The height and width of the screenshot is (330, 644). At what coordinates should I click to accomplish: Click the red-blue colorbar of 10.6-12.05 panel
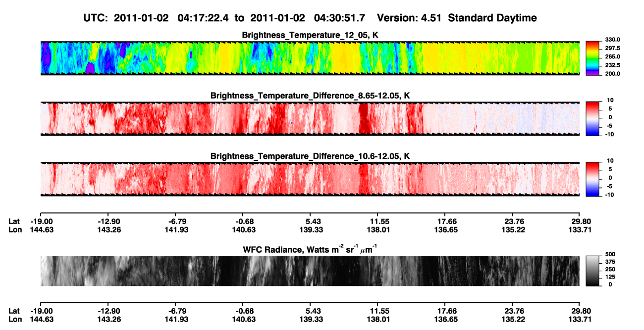point(592,179)
